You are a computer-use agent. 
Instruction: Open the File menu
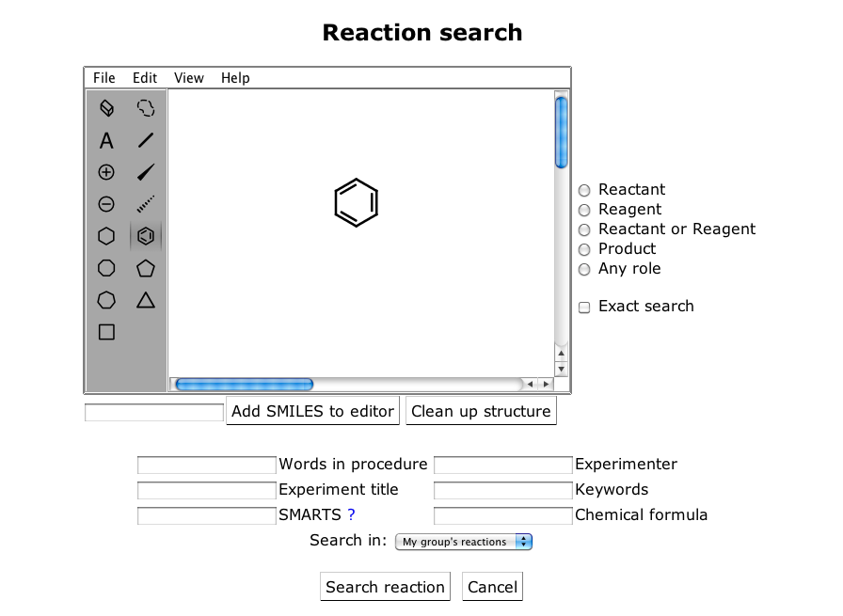click(104, 78)
